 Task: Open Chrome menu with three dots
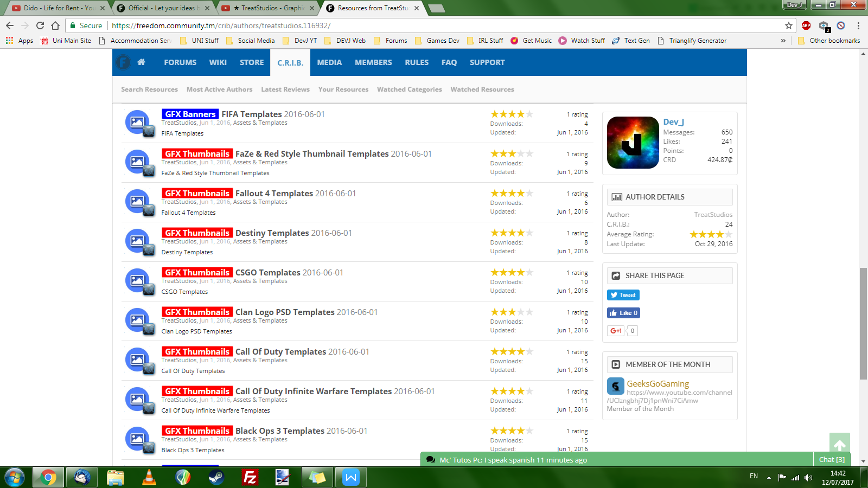coord(858,25)
